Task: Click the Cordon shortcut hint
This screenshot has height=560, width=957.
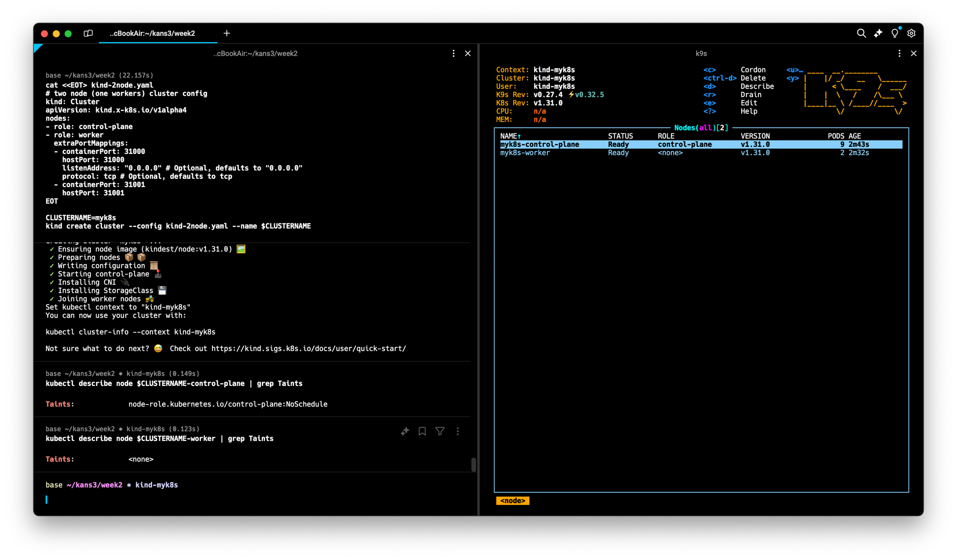Action: pyautogui.click(x=753, y=70)
